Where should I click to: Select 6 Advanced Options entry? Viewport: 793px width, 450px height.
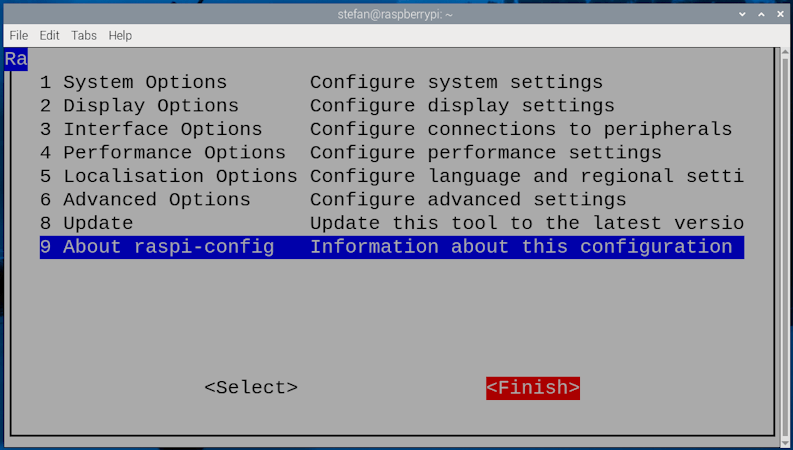[392, 200]
